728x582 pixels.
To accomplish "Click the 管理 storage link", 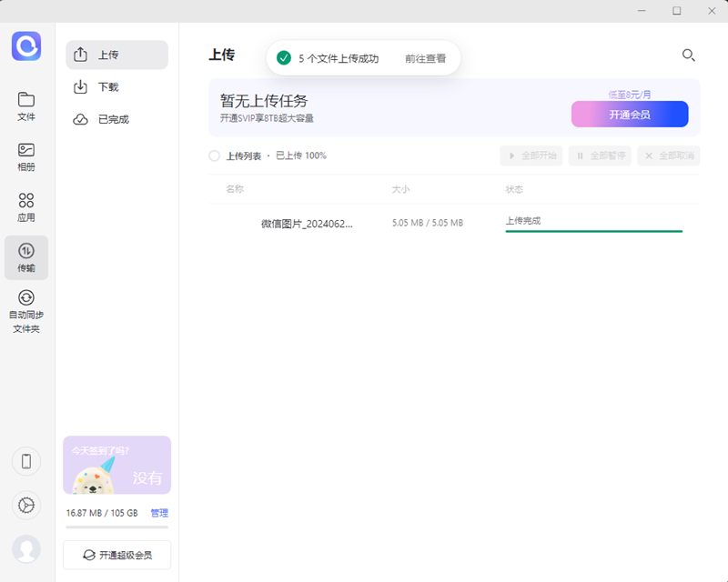I will (x=159, y=513).
